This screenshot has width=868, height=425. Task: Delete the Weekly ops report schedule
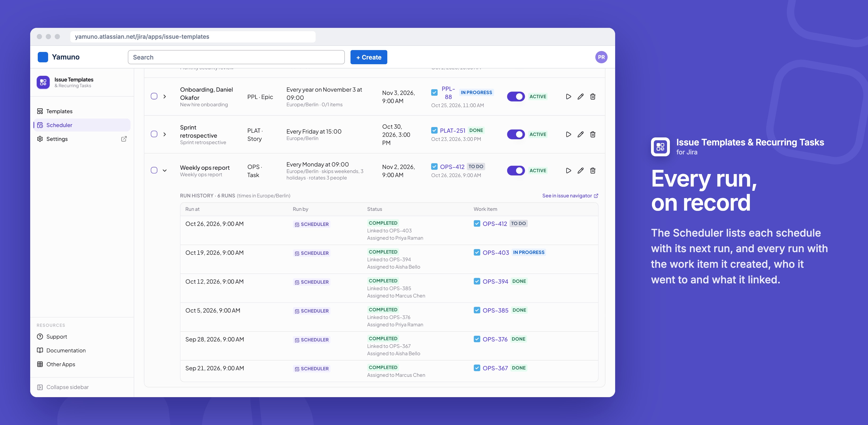click(593, 171)
